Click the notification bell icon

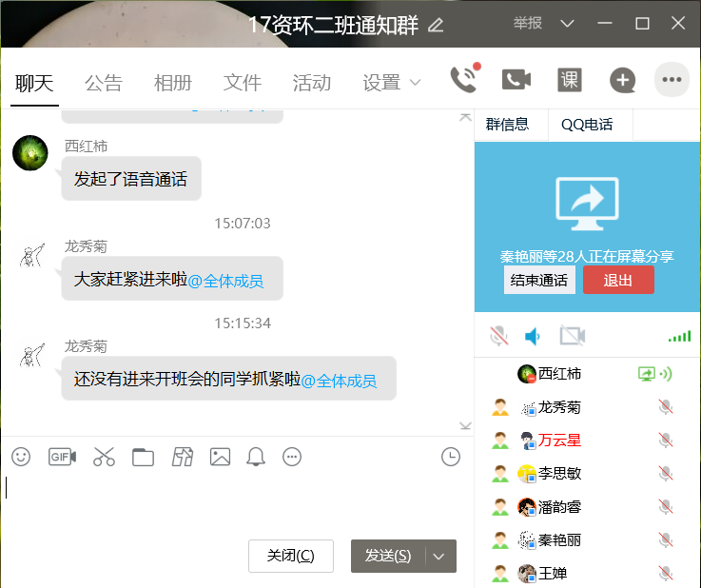(x=256, y=457)
